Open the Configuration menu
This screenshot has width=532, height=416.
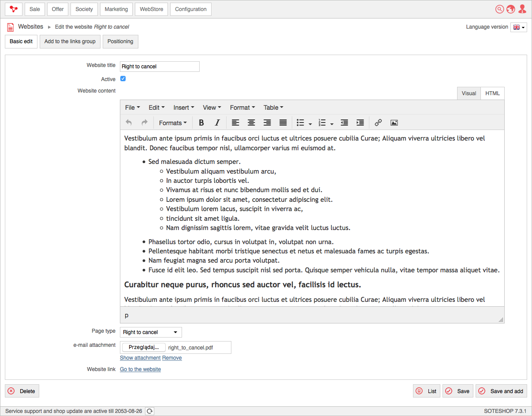tap(191, 9)
